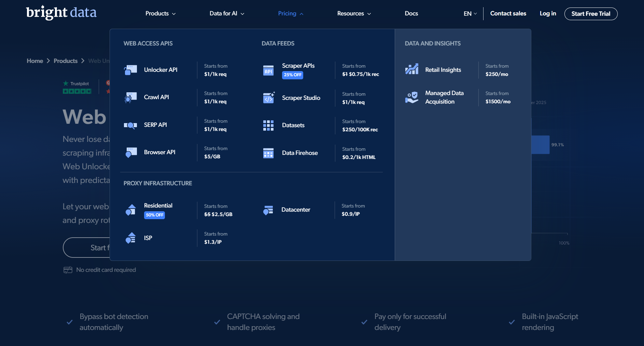Click the Bright Data logo
Viewport: 644px width, 346px height.
61,13
